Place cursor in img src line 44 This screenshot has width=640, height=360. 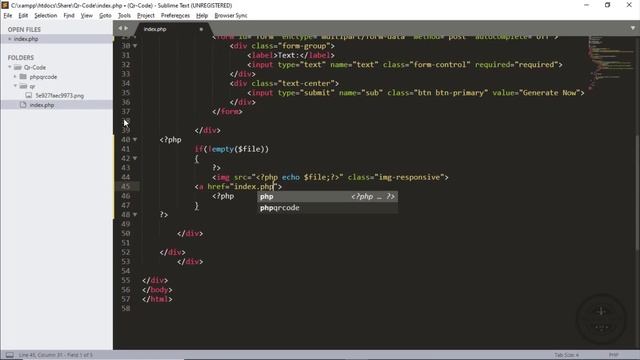point(330,177)
